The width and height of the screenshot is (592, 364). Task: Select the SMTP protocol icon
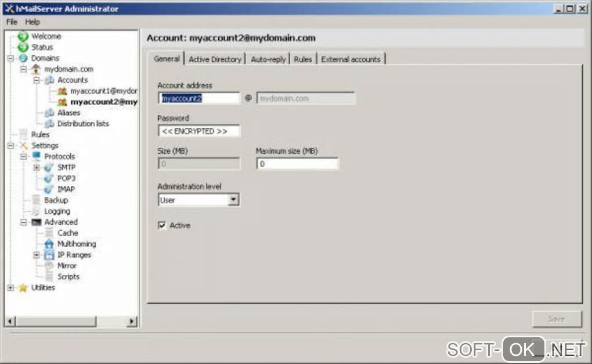click(49, 167)
